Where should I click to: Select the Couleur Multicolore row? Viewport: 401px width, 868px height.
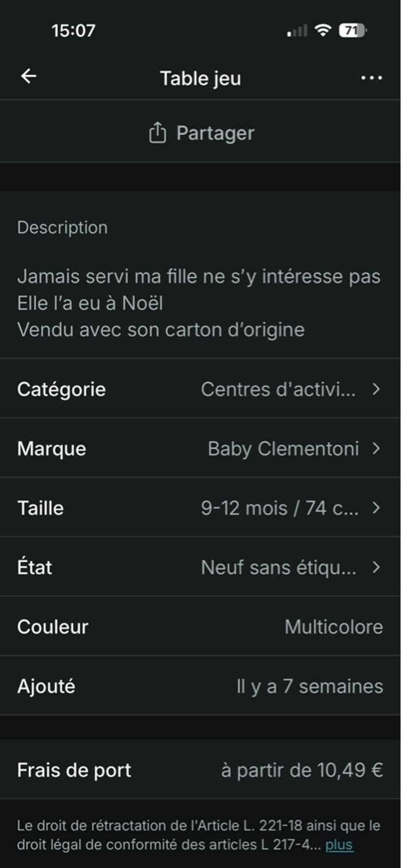coord(200,628)
